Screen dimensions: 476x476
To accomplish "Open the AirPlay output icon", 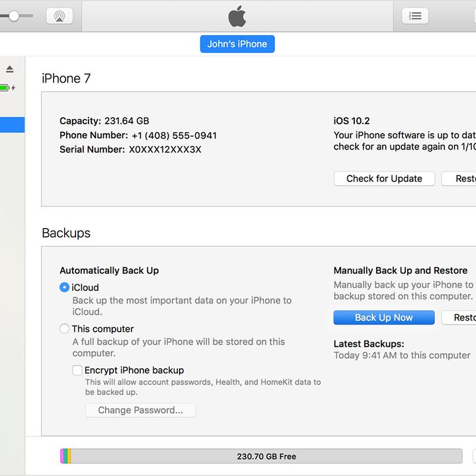I will (x=59, y=16).
